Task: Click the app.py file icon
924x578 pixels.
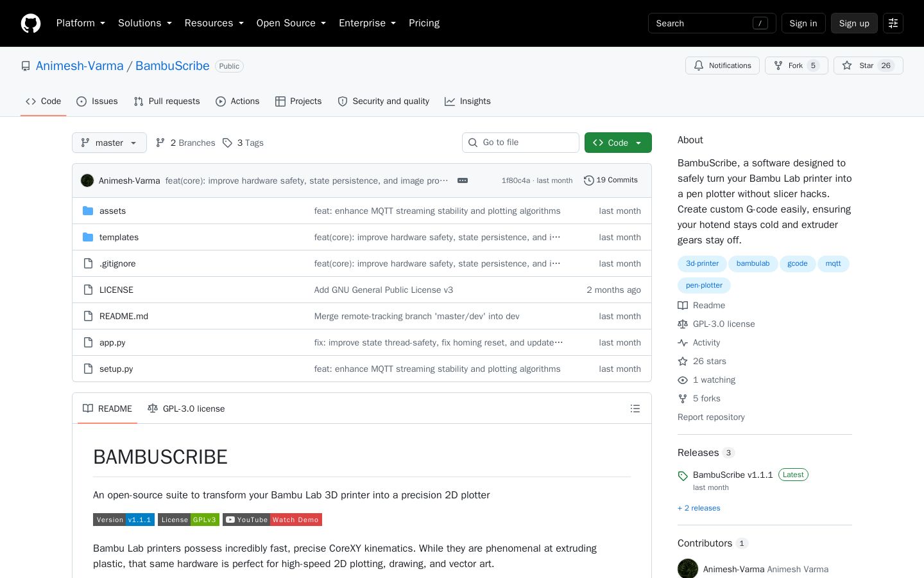Action: coord(88,342)
